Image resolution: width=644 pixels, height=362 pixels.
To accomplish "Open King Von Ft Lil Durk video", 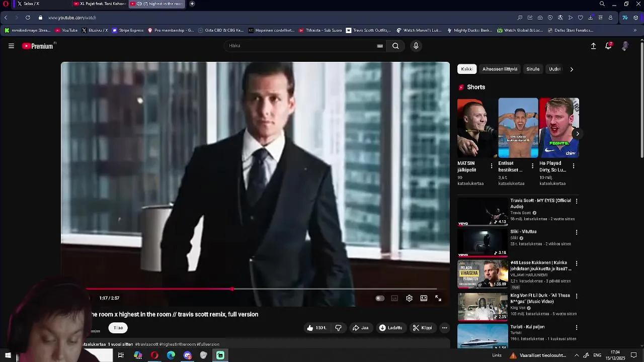I will (482, 307).
